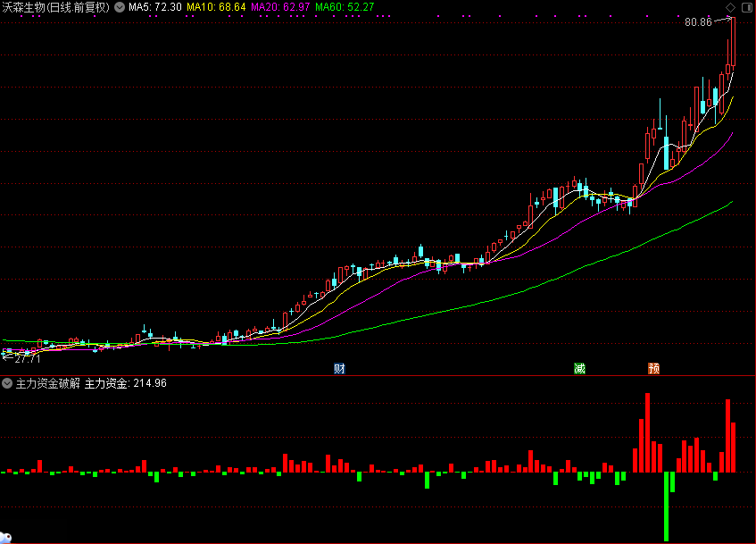This screenshot has width=756, height=544.
Task: Click the 27.71 low price label
Action: coord(28,360)
